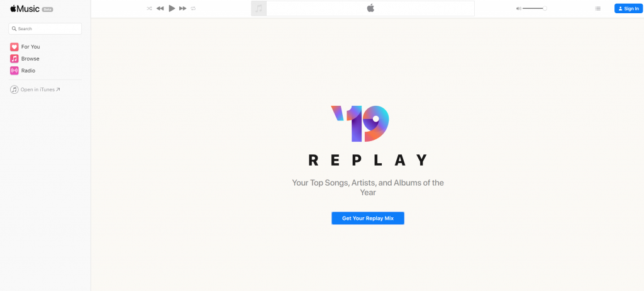Open the Browse section
644x291 pixels.
(x=30, y=59)
